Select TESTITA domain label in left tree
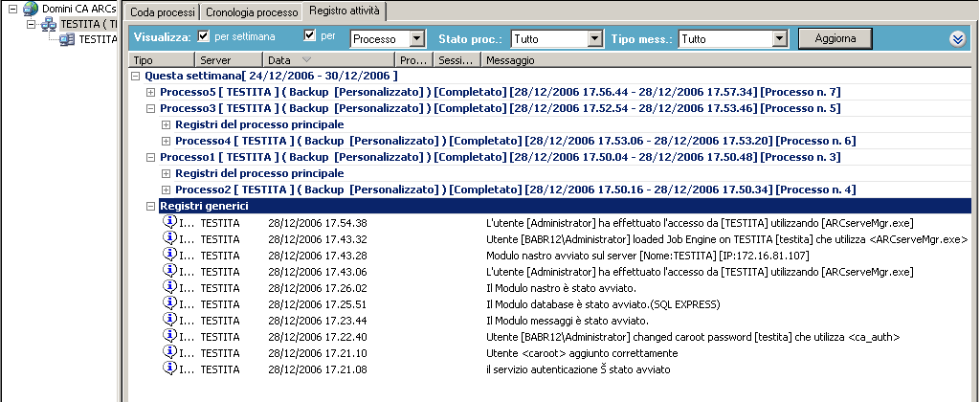This screenshot has height=402, width=980. click(x=88, y=24)
